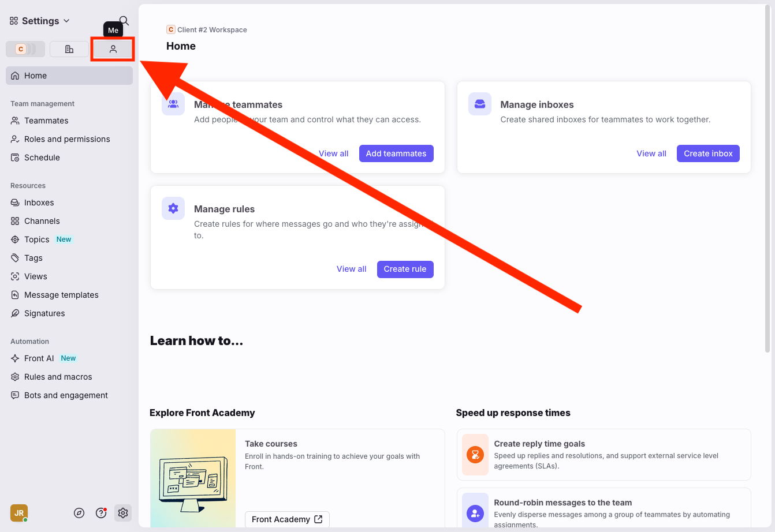Open Front Academy external link button
775x532 pixels.
[x=287, y=519]
